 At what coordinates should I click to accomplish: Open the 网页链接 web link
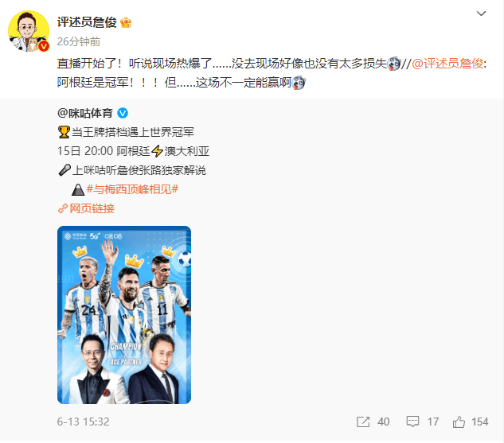tap(92, 208)
